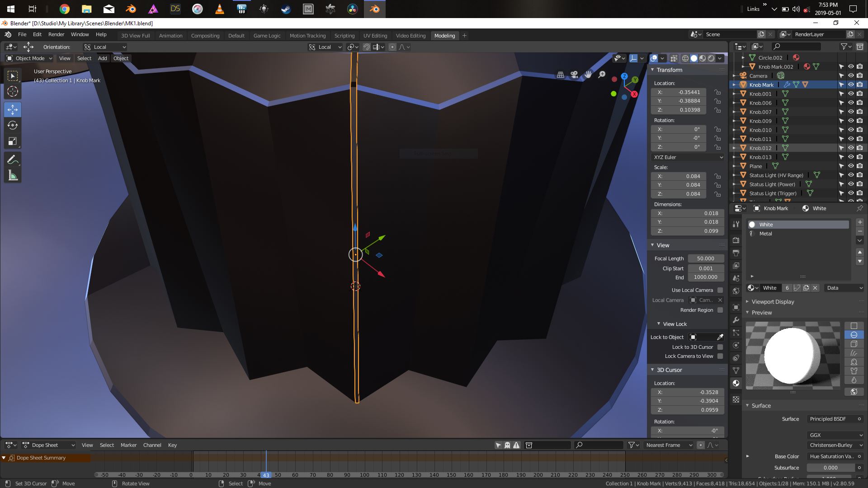
Task: Switch to the Animation workspace tab
Action: click(170, 36)
